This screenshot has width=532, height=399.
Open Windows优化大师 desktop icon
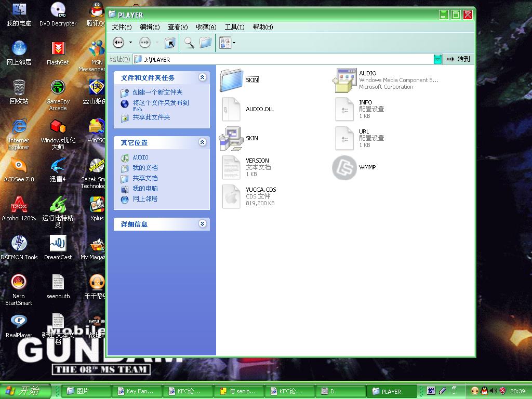click(58, 134)
